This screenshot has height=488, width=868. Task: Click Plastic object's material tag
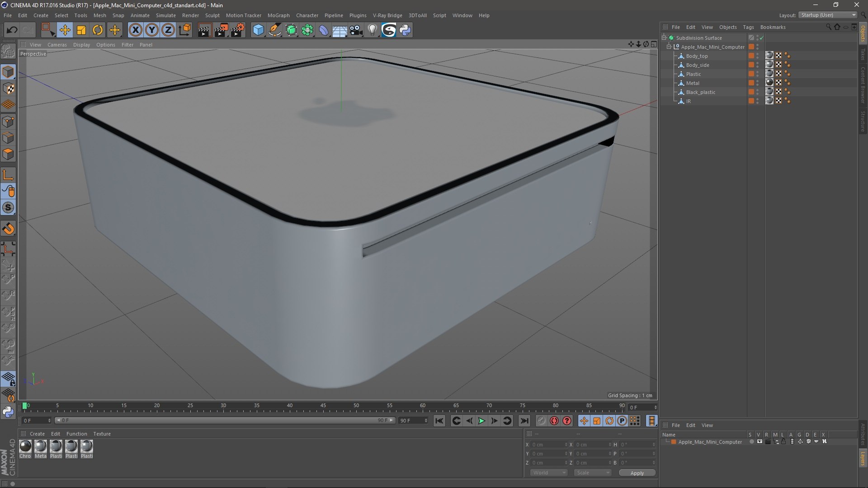tap(769, 74)
